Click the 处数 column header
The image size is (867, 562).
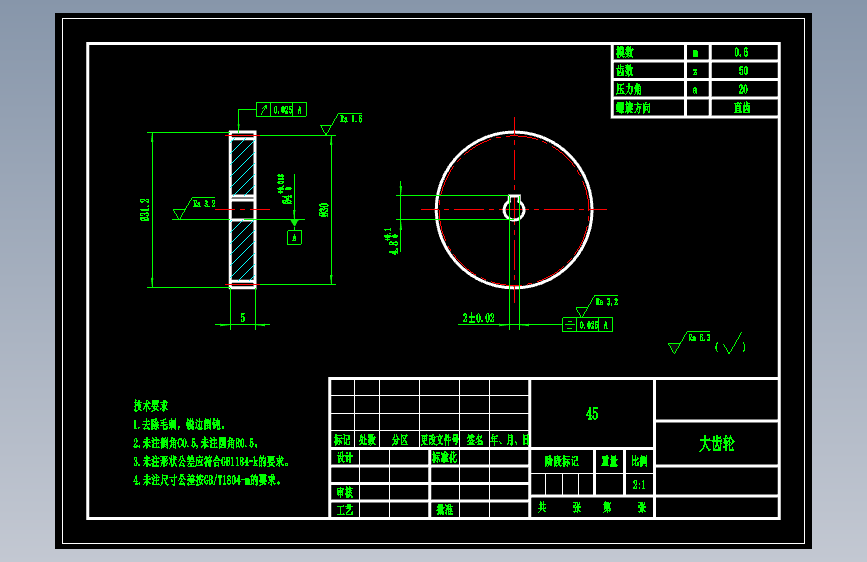click(x=367, y=440)
